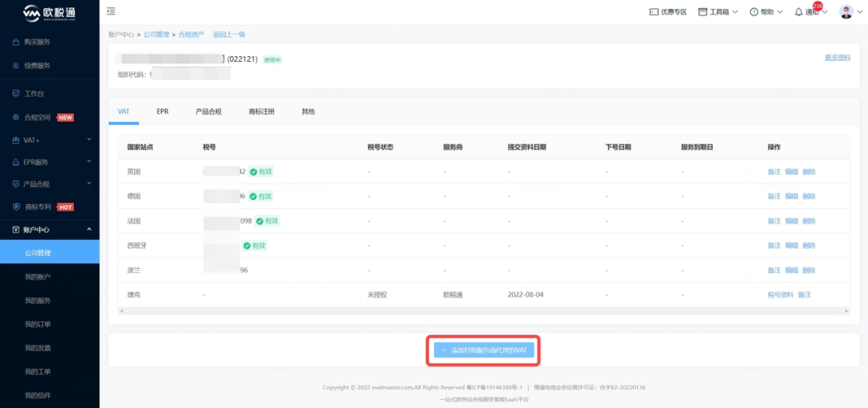Collapse the sidebar with the hamburger icon
This screenshot has width=868, height=408.
pyautogui.click(x=111, y=11)
